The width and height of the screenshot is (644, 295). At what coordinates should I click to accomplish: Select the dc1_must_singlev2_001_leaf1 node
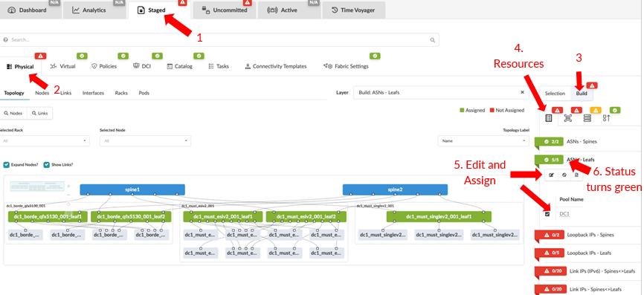pos(439,217)
